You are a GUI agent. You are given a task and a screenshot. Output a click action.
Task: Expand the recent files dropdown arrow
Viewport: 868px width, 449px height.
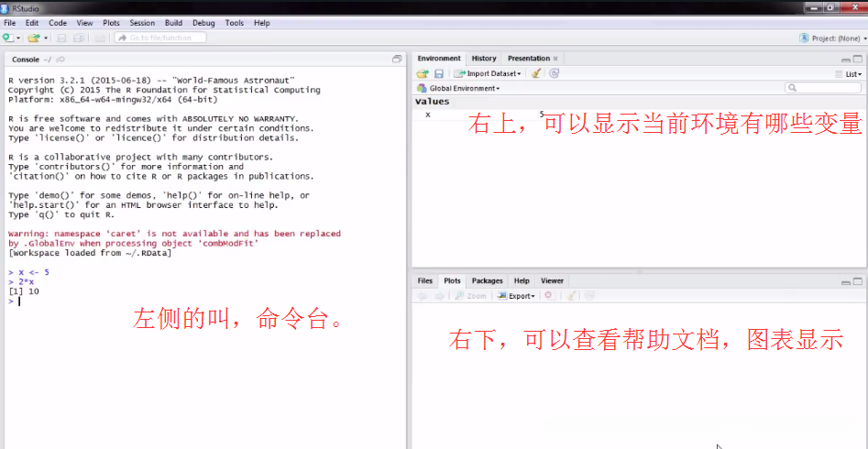coord(46,38)
